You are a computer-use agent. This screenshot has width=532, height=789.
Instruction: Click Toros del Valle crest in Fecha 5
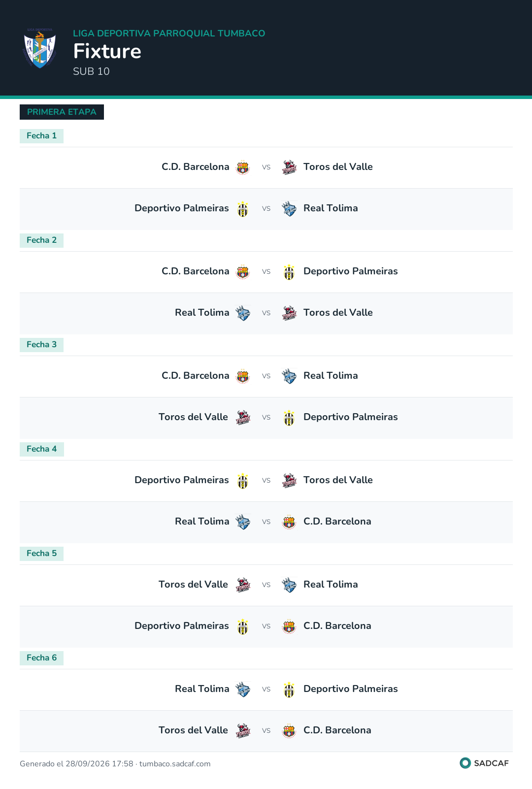243,585
